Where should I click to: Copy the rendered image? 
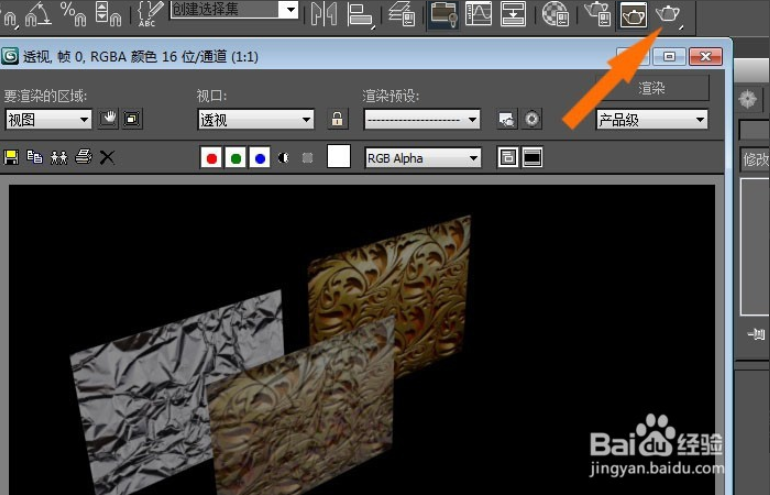[35, 157]
